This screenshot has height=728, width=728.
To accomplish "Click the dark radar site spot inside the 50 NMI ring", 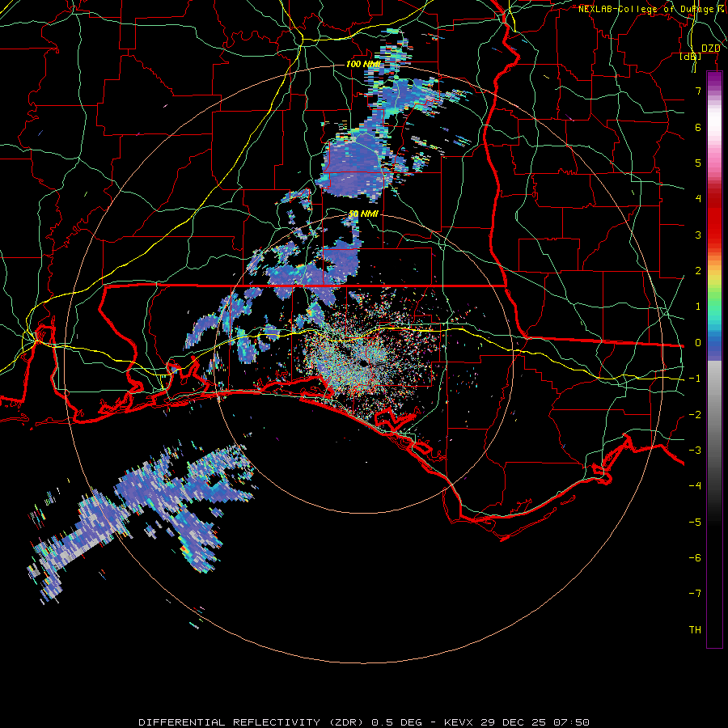I will (x=363, y=365).
